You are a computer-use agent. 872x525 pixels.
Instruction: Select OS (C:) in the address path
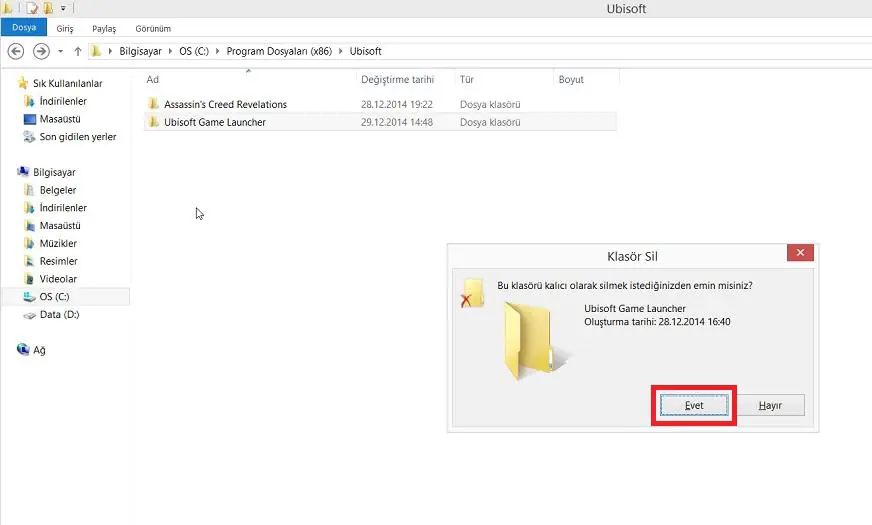point(194,51)
